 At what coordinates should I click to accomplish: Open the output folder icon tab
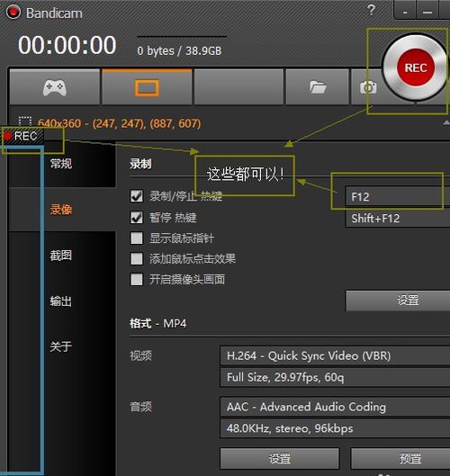[x=318, y=87]
